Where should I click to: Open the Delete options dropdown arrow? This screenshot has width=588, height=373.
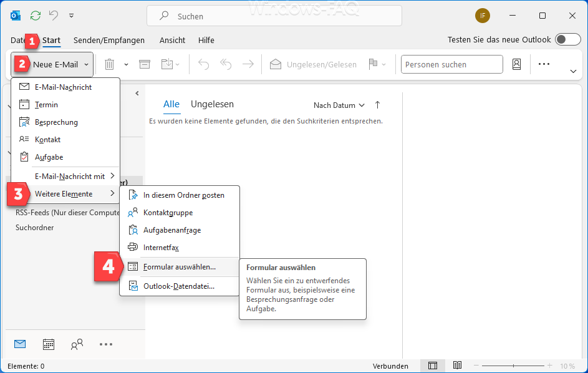(127, 64)
